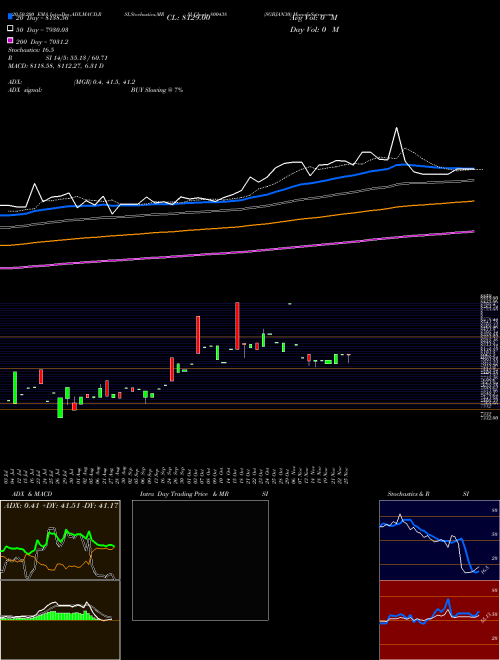This screenshot has width=500, height=660.
Task: Click the 'ADX: 0.41 +DY: 41.51 -DY: 41.17' readout
Action: (61, 505)
